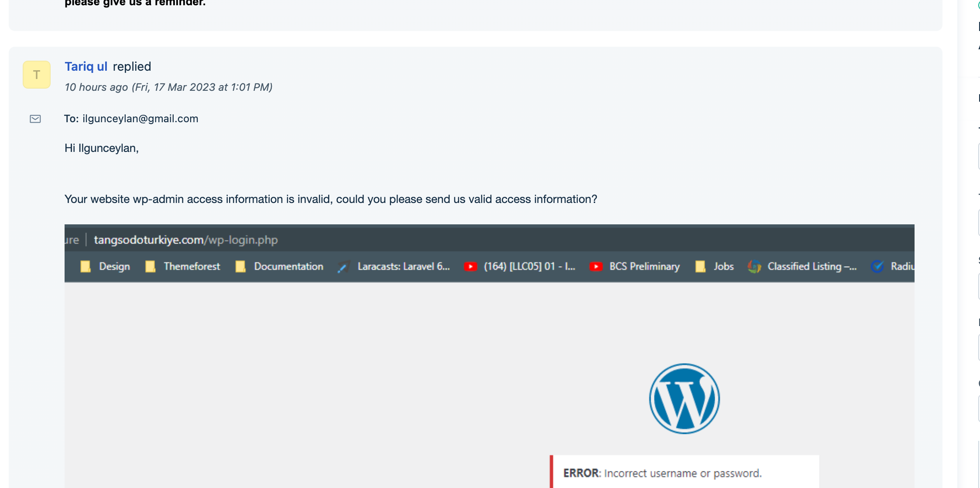The width and height of the screenshot is (980, 488).
Task: Open Tariq ul's profile link
Action: click(86, 66)
